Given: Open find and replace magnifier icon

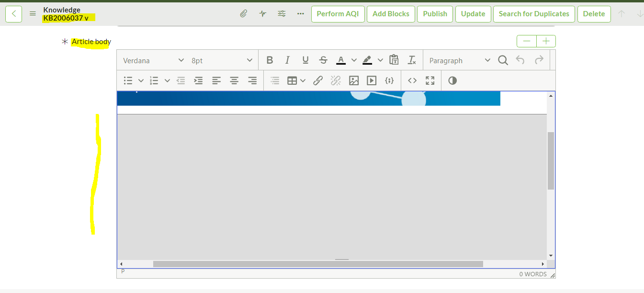Looking at the screenshot, I should [x=503, y=60].
